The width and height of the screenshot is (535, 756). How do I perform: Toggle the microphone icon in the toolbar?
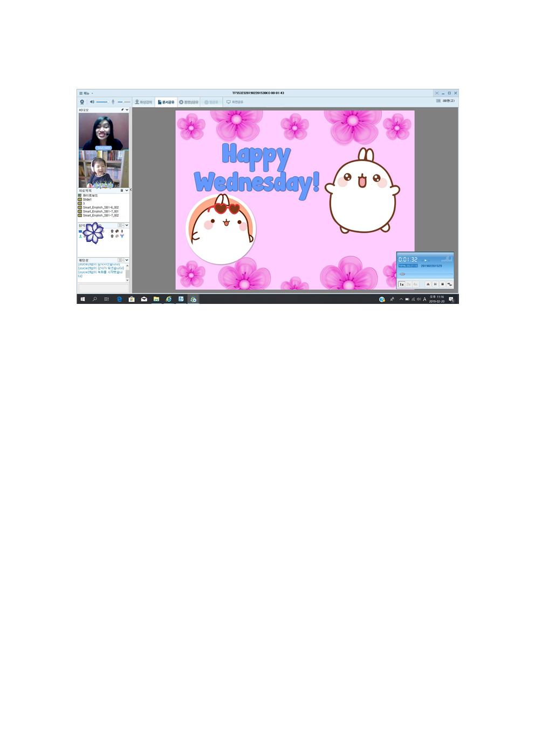coord(113,102)
